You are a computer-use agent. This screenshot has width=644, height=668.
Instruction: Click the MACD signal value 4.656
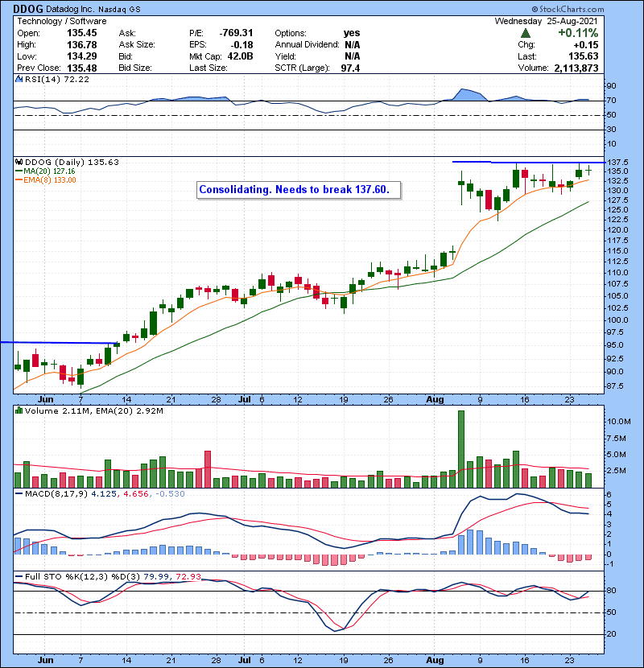[x=135, y=494]
